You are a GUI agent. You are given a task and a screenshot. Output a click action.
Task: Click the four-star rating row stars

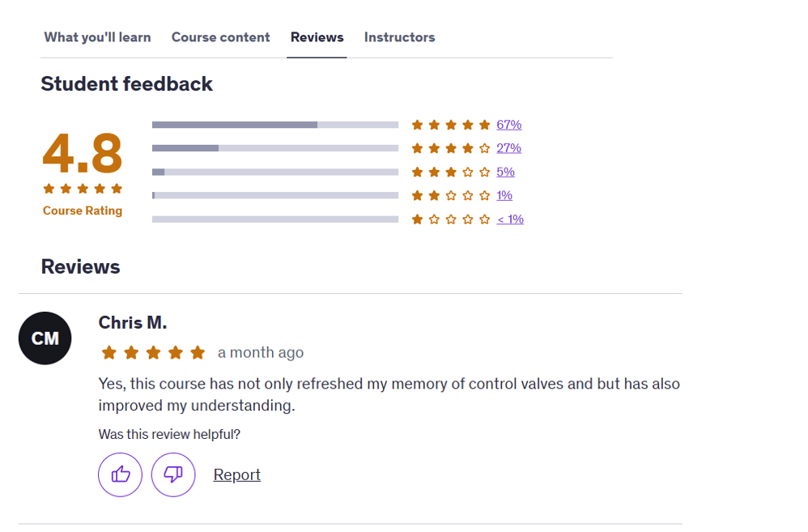coord(450,148)
